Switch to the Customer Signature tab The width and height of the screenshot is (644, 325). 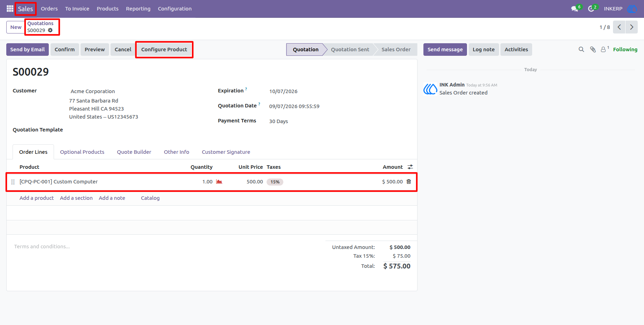(226, 152)
